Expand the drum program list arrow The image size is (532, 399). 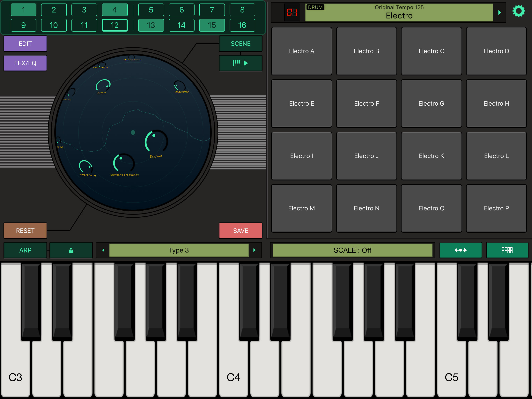(x=499, y=12)
